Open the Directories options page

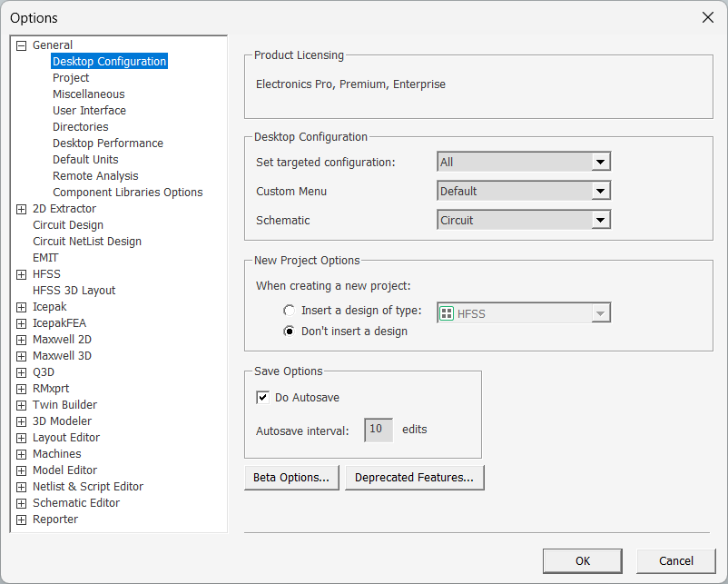[x=80, y=126]
